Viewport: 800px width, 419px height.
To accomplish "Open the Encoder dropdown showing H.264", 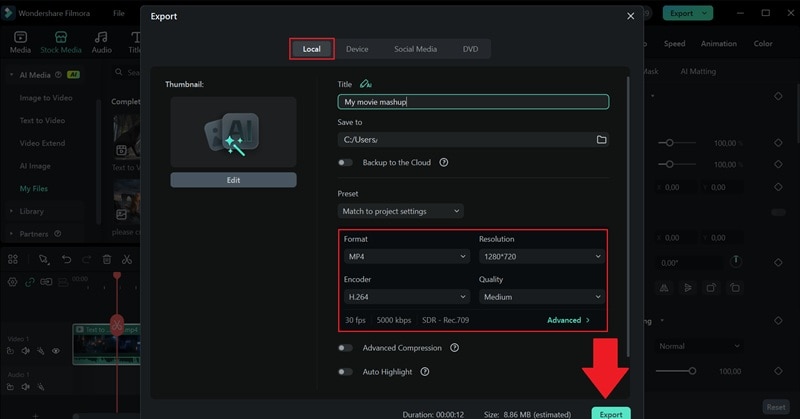I will 407,297.
